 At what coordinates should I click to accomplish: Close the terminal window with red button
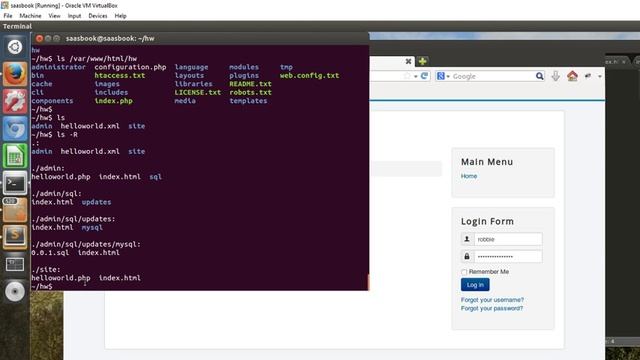(39, 38)
